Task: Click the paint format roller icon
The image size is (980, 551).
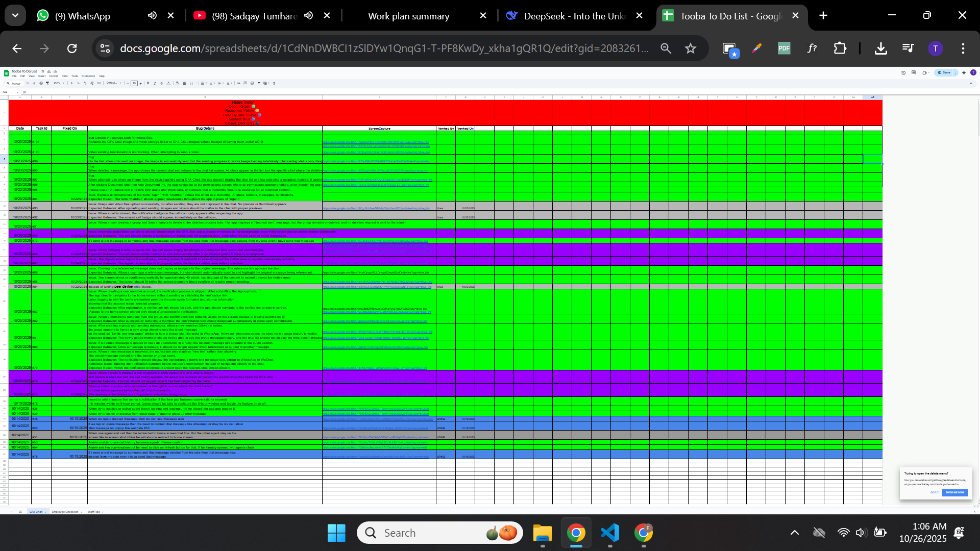Action: (47, 83)
